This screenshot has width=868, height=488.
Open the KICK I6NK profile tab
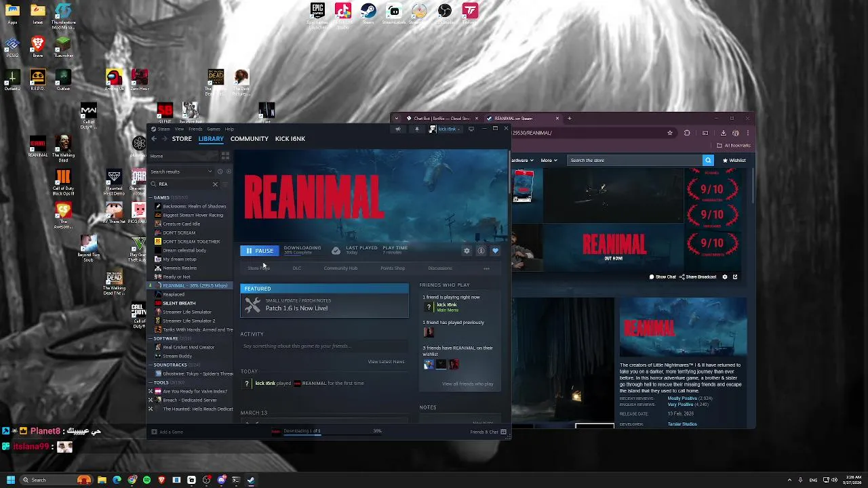tap(290, 139)
